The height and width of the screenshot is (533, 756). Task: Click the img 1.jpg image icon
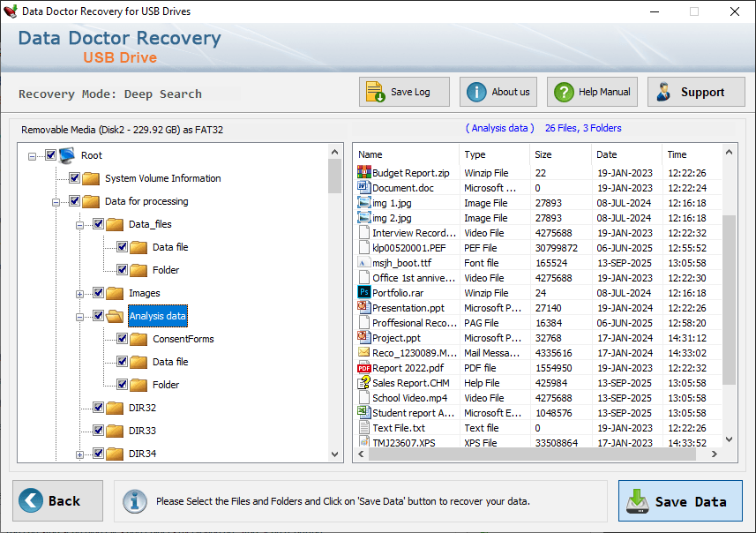[x=364, y=202]
